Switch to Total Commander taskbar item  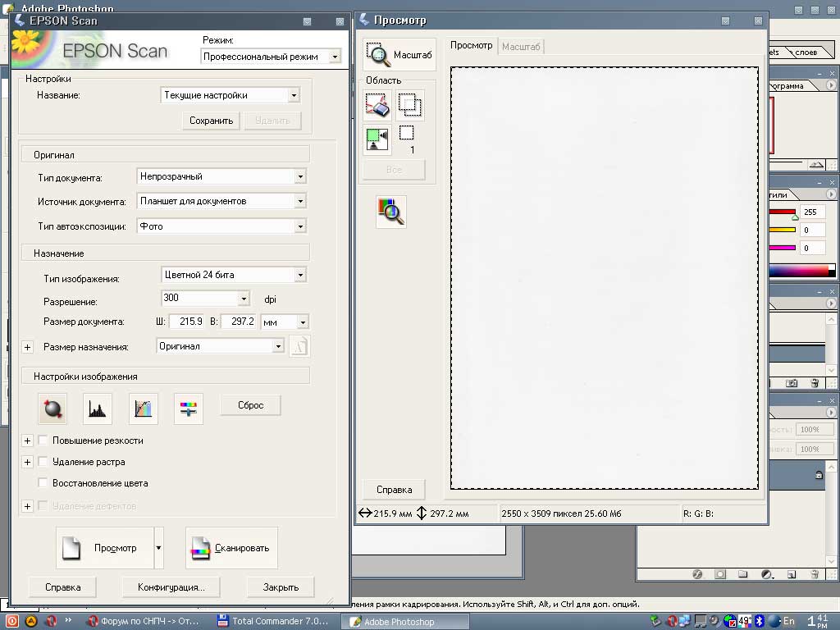click(x=273, y=622)
